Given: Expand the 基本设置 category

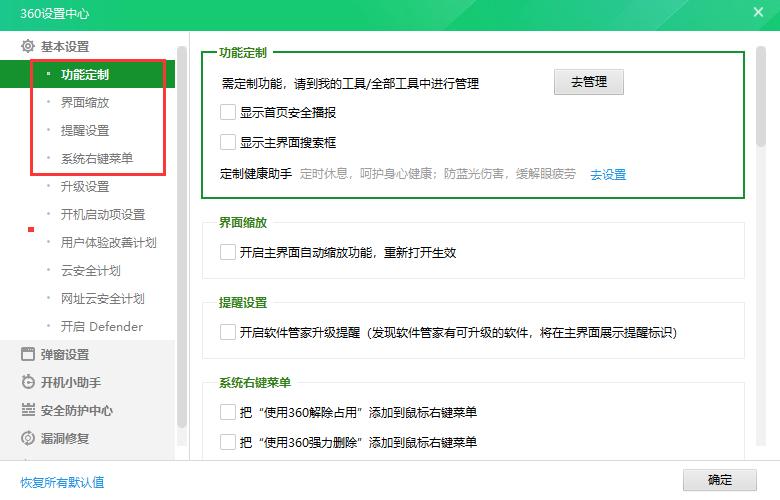Looking at the screenshot, I should [x=65, y=46].
